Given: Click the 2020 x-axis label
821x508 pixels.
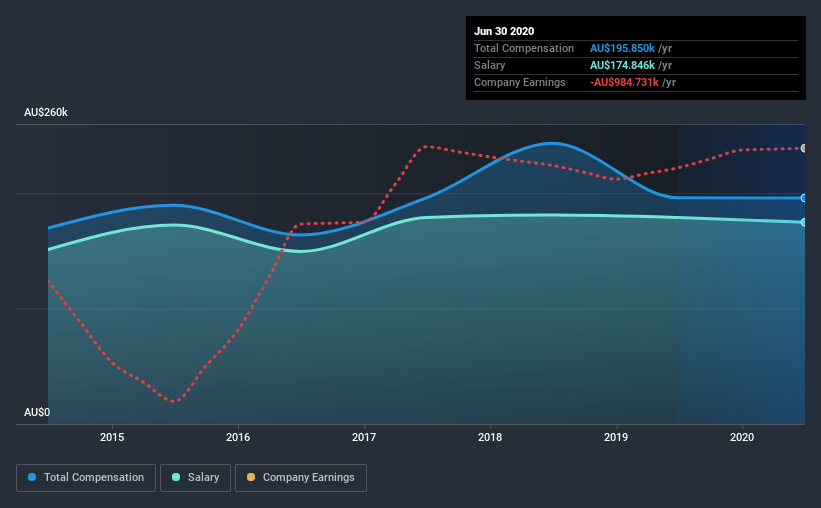Looking at the screenshot, I should click(742, 437).
